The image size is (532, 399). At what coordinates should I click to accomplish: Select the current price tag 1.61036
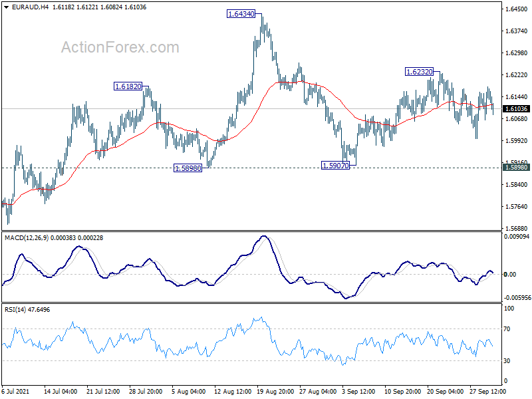click(x=517, y=109)
